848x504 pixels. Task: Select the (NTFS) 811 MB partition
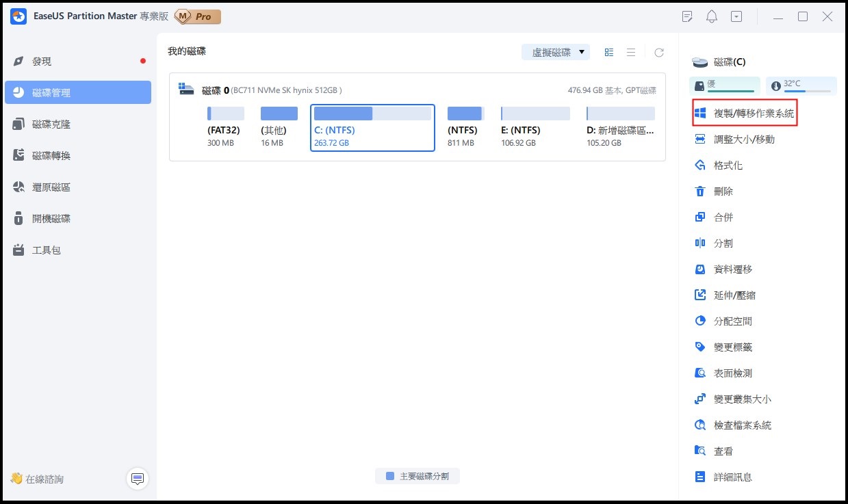(465, 127)
